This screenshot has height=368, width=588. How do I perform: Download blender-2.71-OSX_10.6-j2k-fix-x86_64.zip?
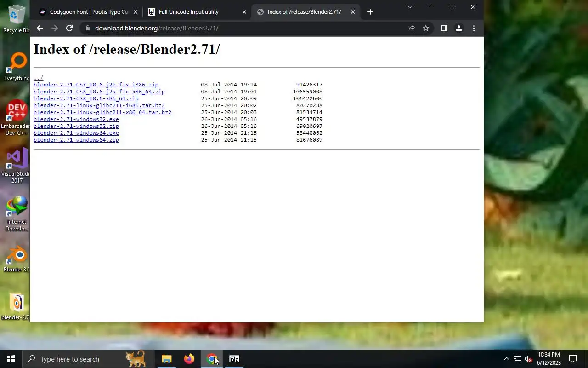tap(99, 92)
